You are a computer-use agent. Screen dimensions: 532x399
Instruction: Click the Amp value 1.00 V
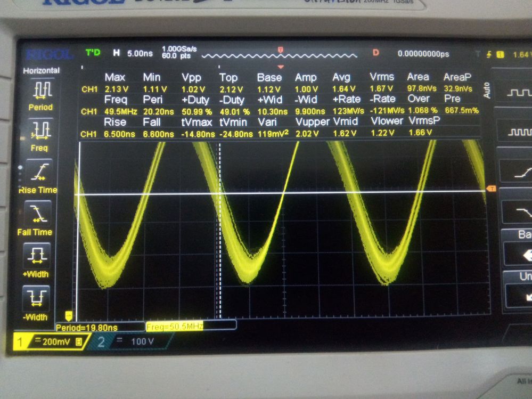[306, 89]
